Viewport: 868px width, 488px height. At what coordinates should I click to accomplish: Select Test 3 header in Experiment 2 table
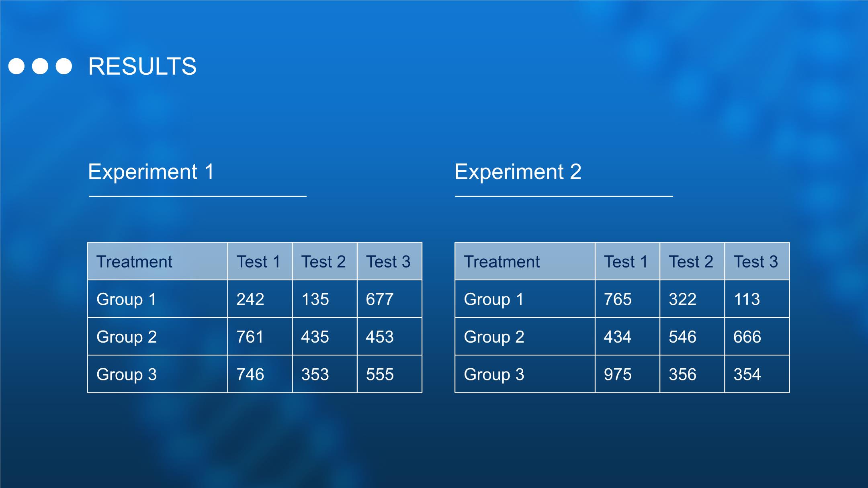(756, 262)
